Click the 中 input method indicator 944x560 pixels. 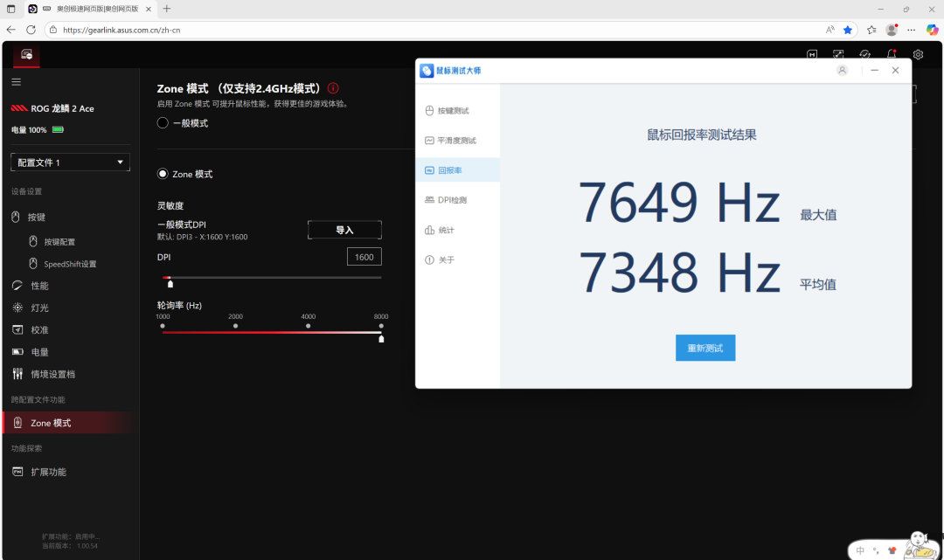tap(860, 550)
